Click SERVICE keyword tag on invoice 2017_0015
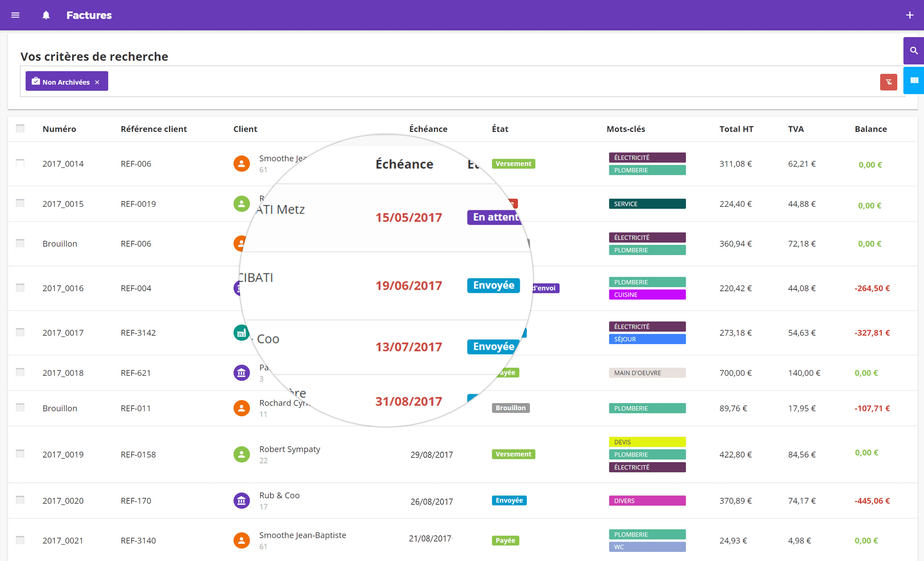This screenshot has width=924, height=561. point(647,204)
